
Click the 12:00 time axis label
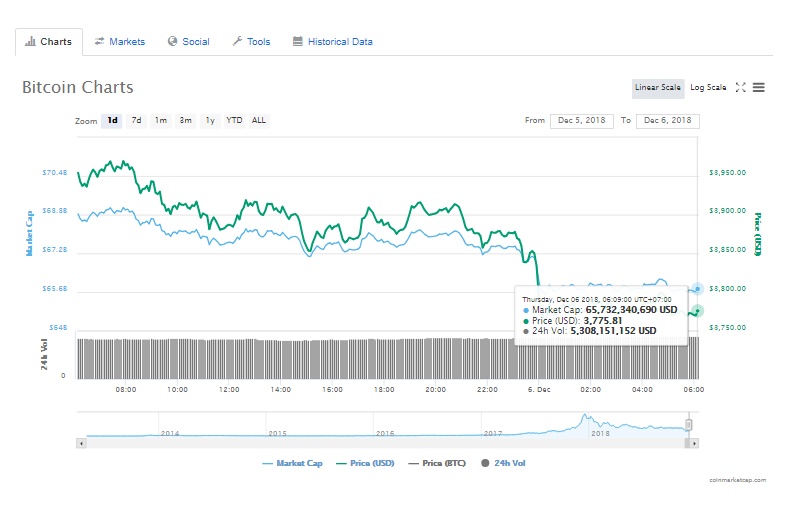(x=229, y=389)
